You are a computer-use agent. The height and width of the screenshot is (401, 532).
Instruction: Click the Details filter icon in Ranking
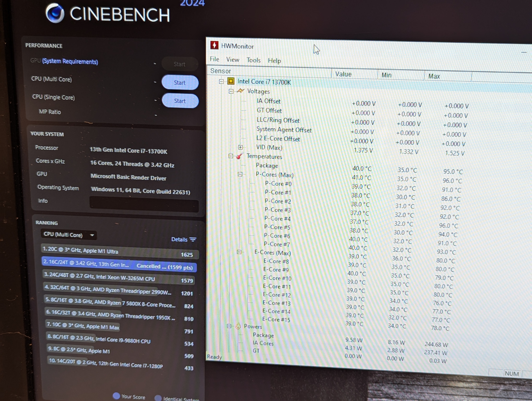pyautogui.click(x=193, y=240)
